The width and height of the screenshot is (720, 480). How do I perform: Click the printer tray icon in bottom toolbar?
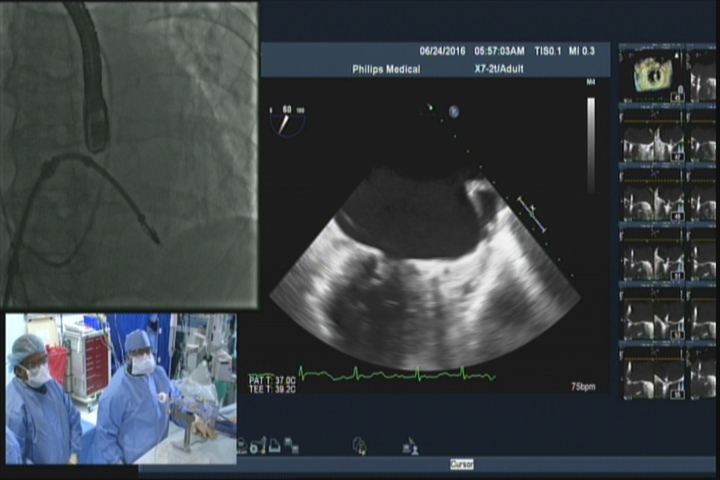point(275,446)
